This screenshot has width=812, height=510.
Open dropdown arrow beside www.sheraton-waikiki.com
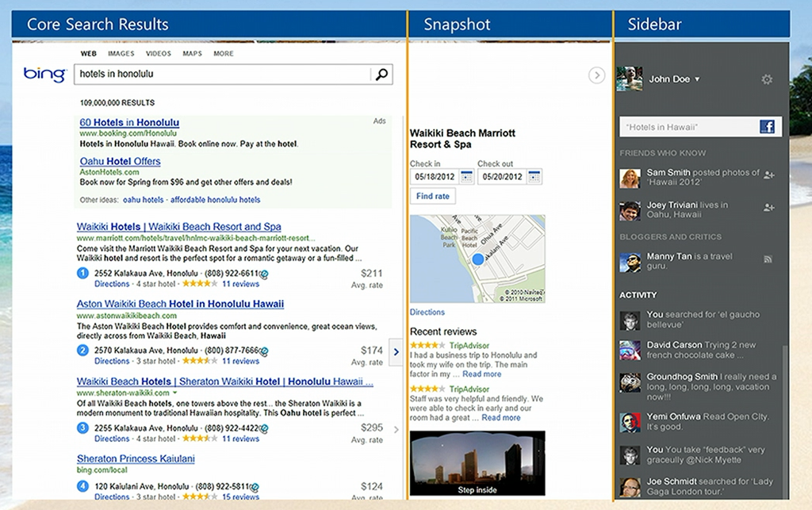point(174,393)
